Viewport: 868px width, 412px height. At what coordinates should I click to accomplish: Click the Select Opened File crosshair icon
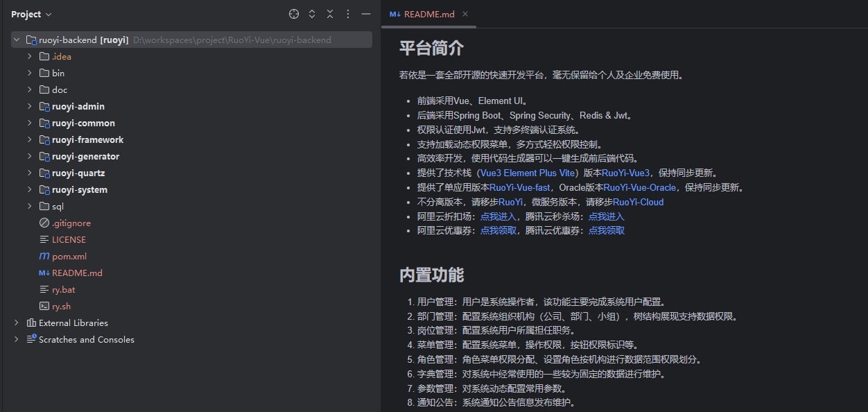click(x=294, y=14)
